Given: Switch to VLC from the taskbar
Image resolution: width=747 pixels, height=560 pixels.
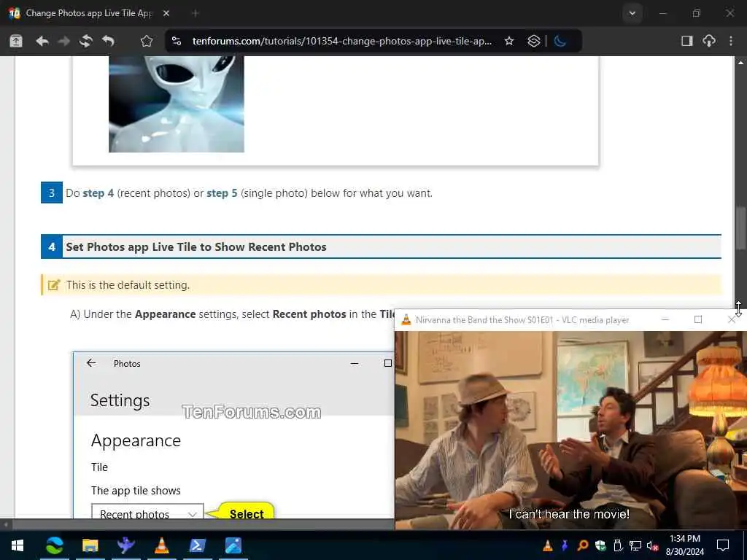Looking at the screenshot, I should (x=161, y=545).
